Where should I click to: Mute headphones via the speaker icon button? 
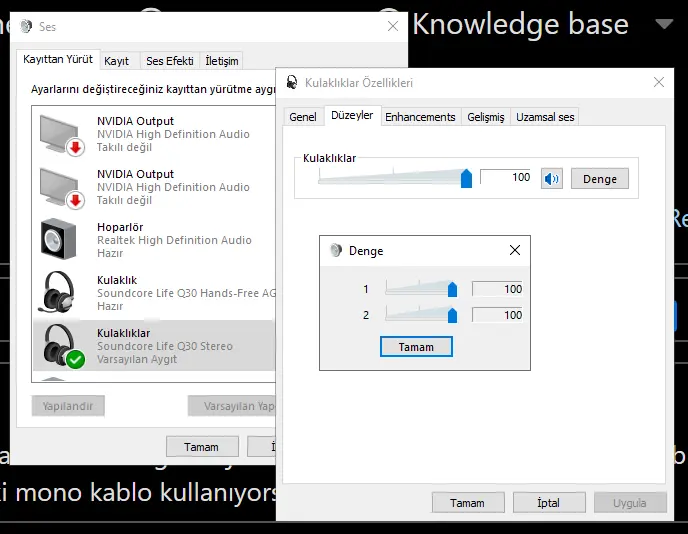tap(552, 179)
